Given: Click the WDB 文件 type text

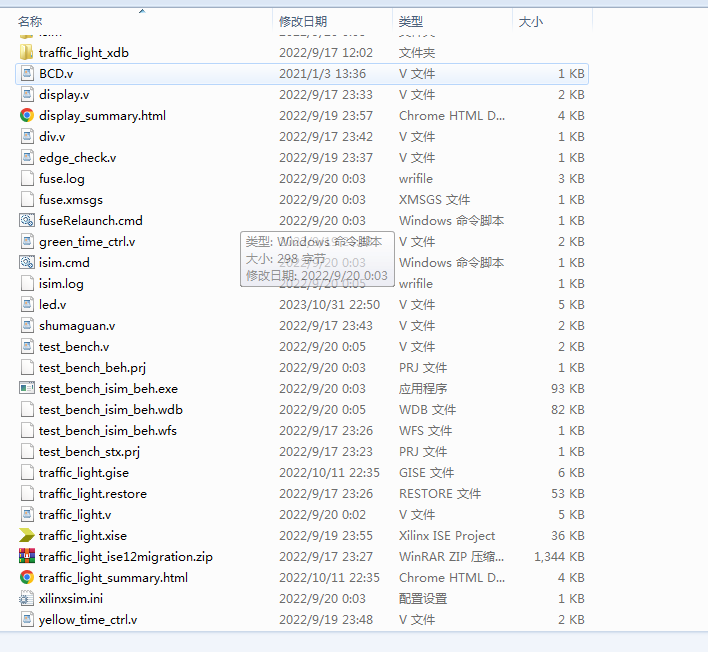Looking at the screenshot, I should [428, 410].
